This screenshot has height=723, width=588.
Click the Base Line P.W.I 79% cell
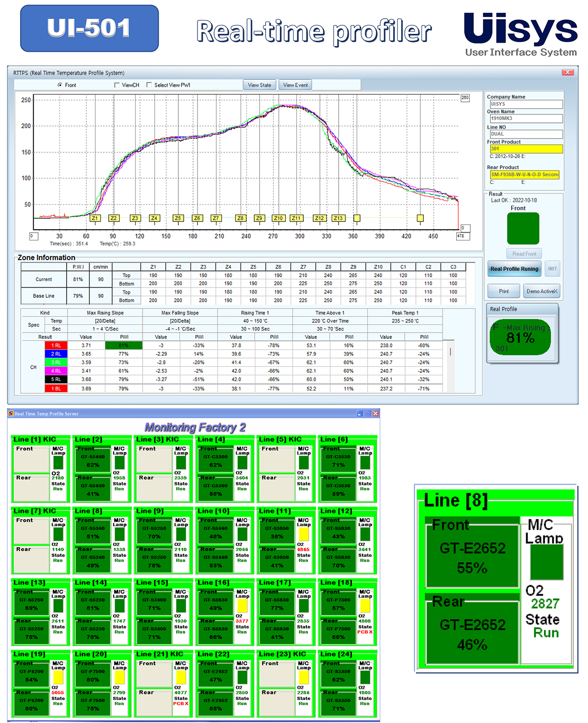(78, 296)
